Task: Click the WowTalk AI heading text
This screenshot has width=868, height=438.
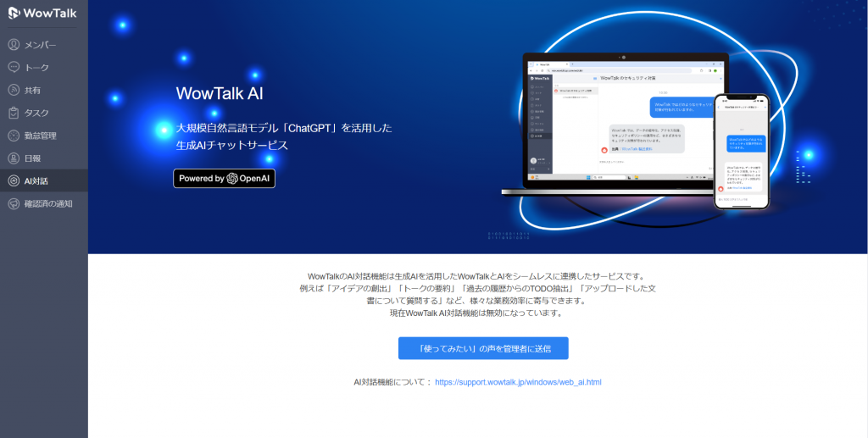Action: coord(220,93)
